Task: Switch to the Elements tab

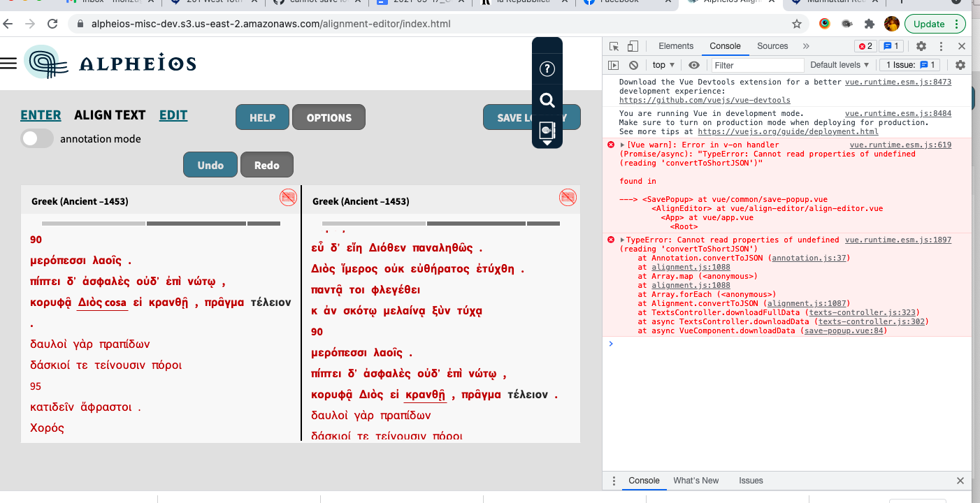Action: [x=675, y=45]
